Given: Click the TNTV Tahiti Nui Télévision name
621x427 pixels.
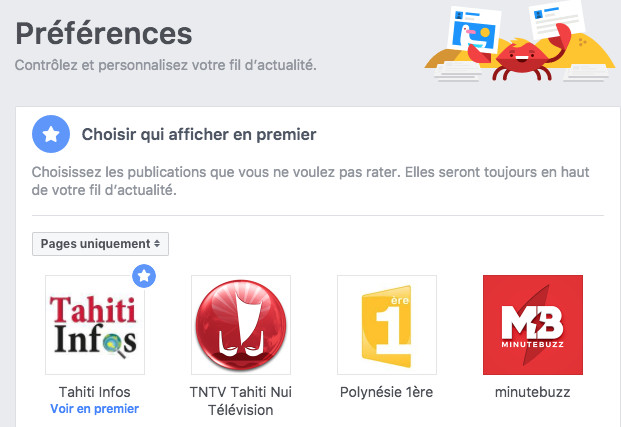Looking at the screenshot, I should pyautogui.click(x=240, y=400).
